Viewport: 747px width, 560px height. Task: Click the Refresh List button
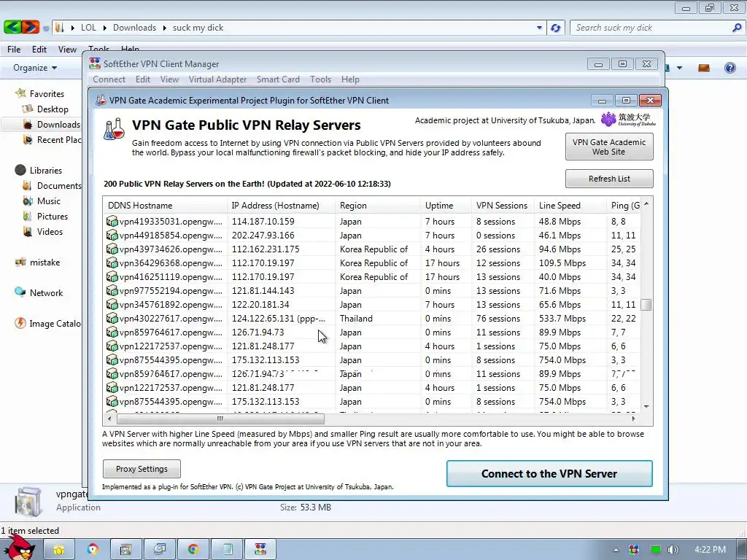coord(609,179)
